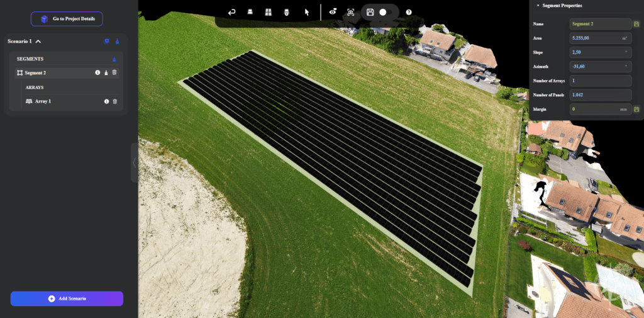The width and height of the screenshot is (644, 318).
Task: Toggle the eye visibility options icon
Action: tap(333, 12)
